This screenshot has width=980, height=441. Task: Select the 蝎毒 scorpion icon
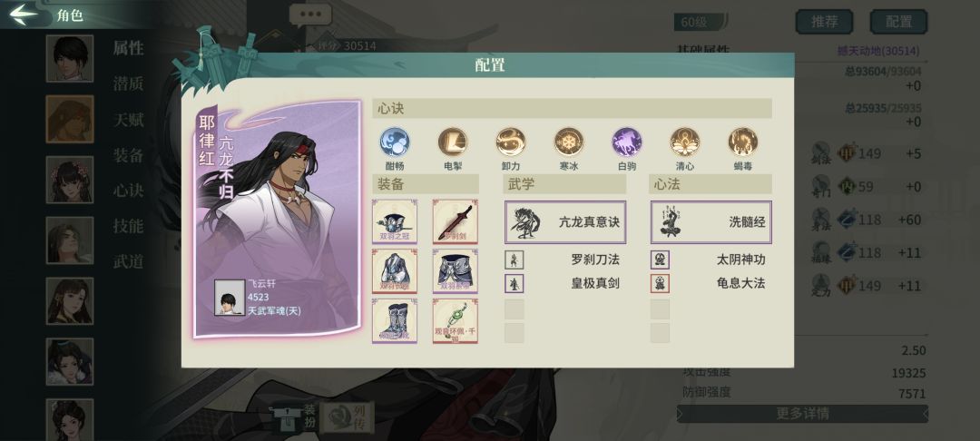743,142
